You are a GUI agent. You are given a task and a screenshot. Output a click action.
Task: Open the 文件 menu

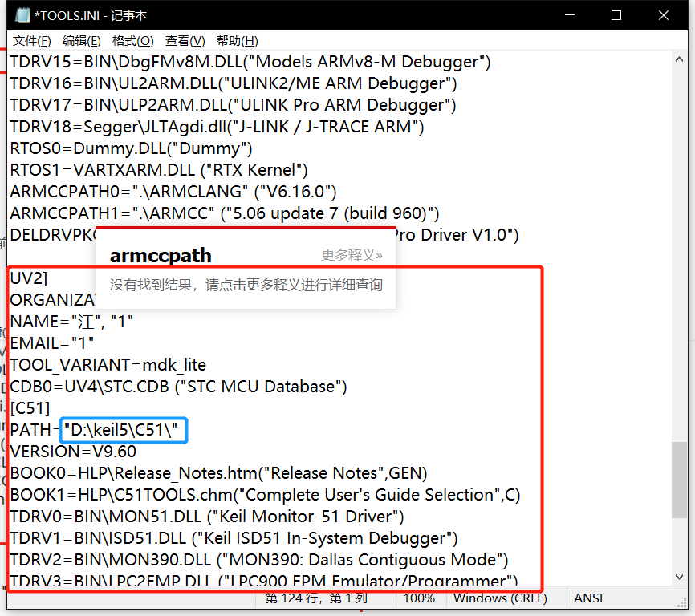[x=31, y=41]
